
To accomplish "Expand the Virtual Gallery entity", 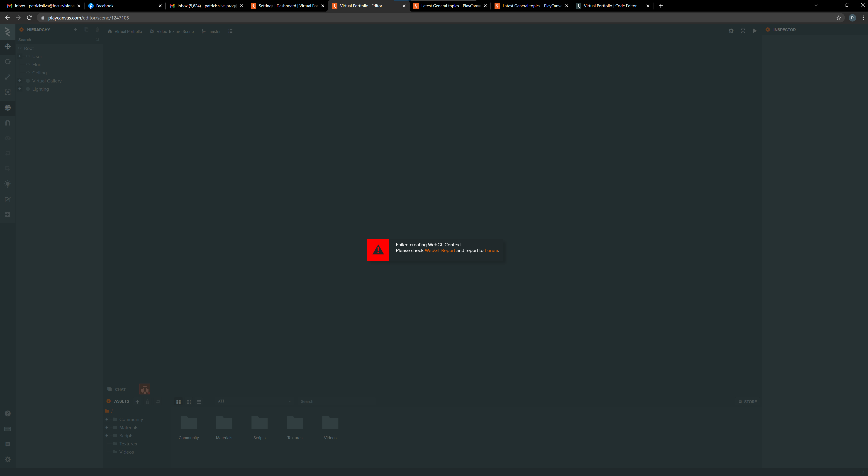I will click(x=20, y=81).
